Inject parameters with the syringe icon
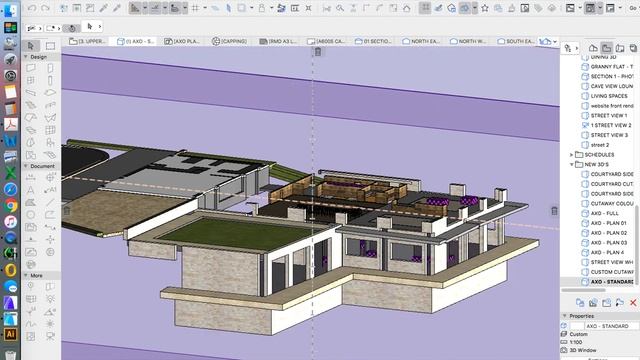The height and width of the screenshot is (360, 640). tap(117, 8)
